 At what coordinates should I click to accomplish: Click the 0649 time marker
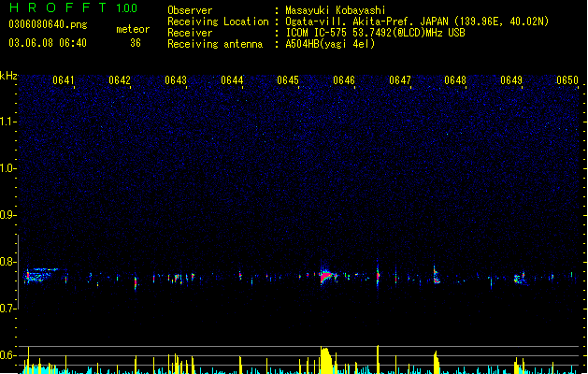tap(511, 80)
